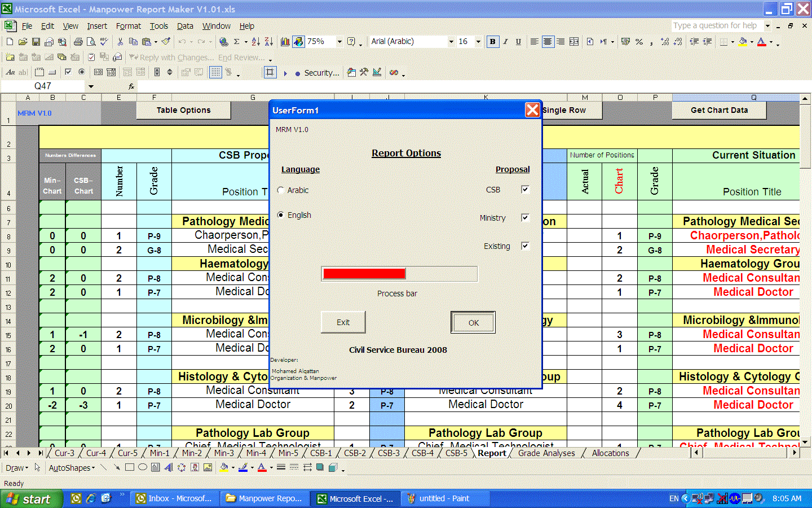Viewport: 812px width, 508px height.
Task: Open the Insert menu
Action: pos(97,26)
